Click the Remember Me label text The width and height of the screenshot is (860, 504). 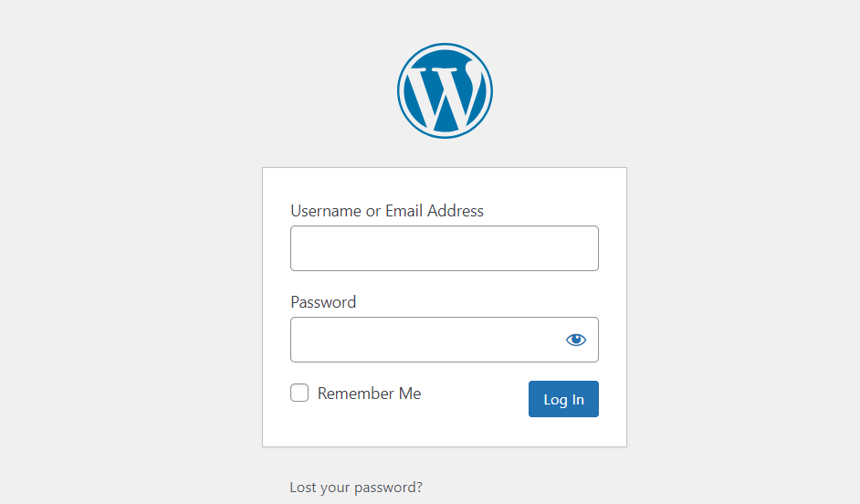tap(369, 394)
